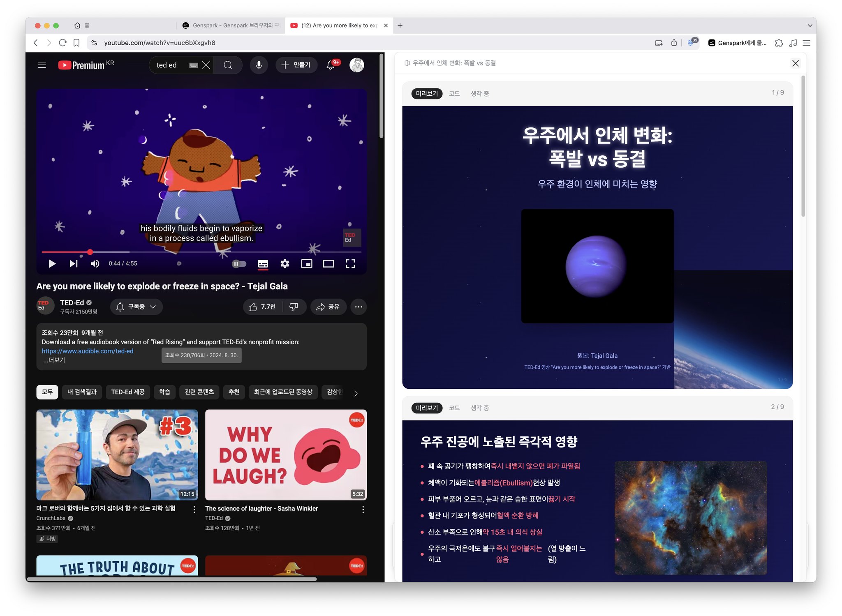This screenshot has width=842, height=616.
Task: Open player settings gear
Action: pos(285,263)
